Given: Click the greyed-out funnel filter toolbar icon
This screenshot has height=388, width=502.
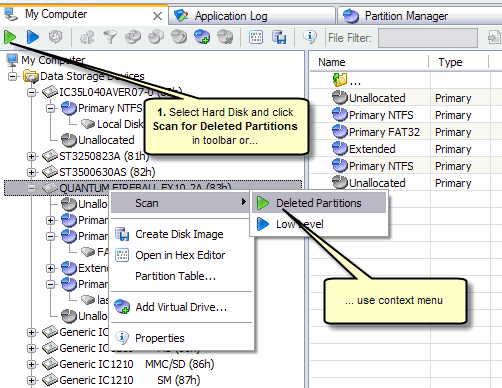Looking at the screenshot, I should (110, 37).
